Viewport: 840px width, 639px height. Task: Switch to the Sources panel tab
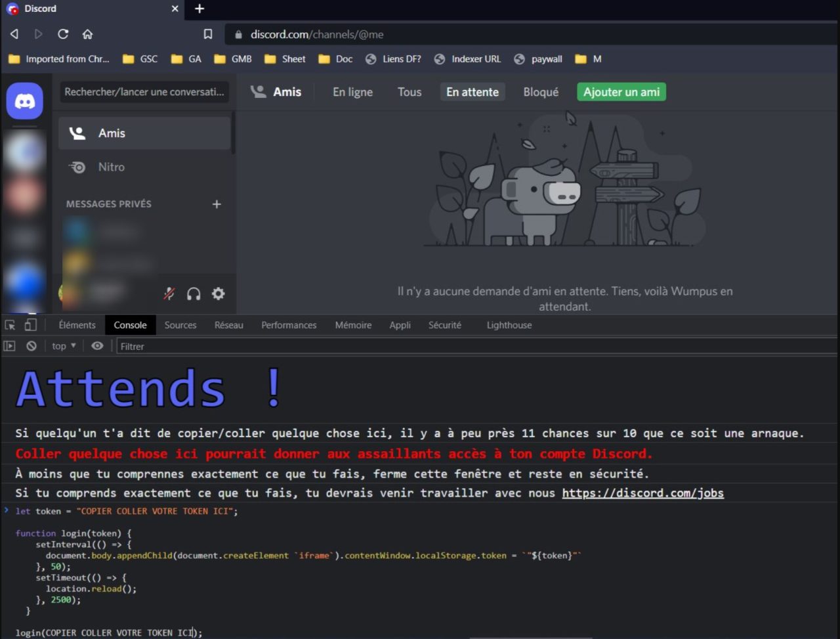(180, 324)
